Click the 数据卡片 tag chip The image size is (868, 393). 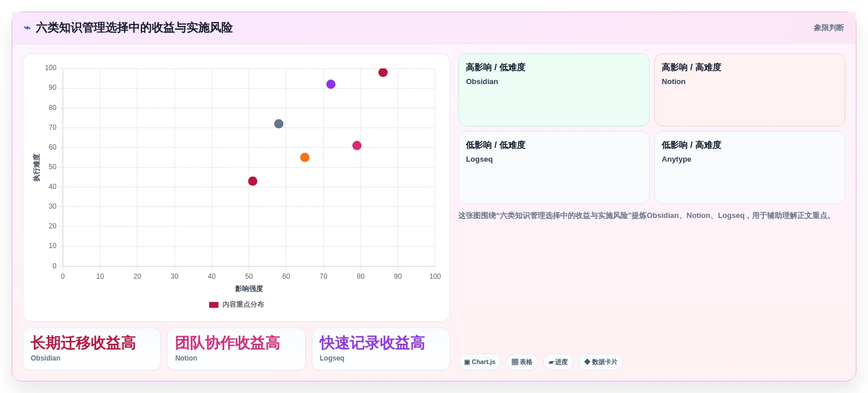click(601, 362)
